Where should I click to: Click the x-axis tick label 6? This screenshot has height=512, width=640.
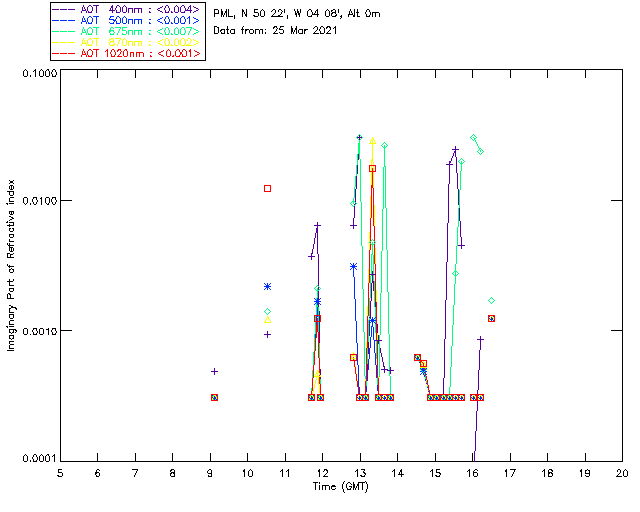(98, 473)
